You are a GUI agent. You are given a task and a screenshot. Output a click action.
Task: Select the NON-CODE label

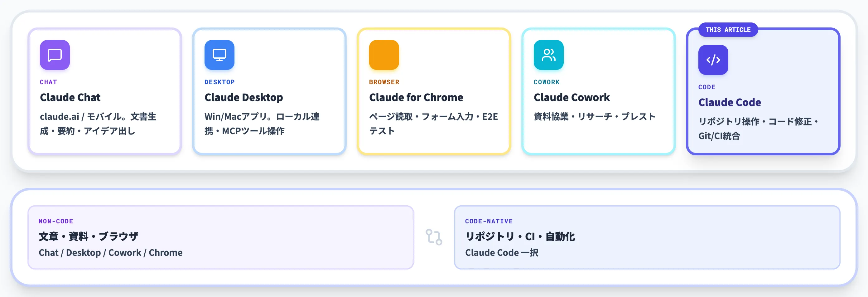pos(56,221)
